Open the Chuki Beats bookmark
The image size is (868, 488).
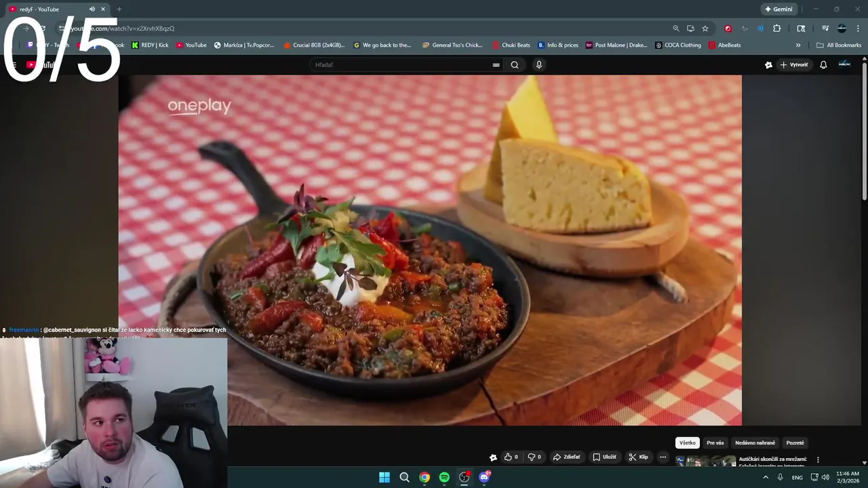tap(511, 45)
